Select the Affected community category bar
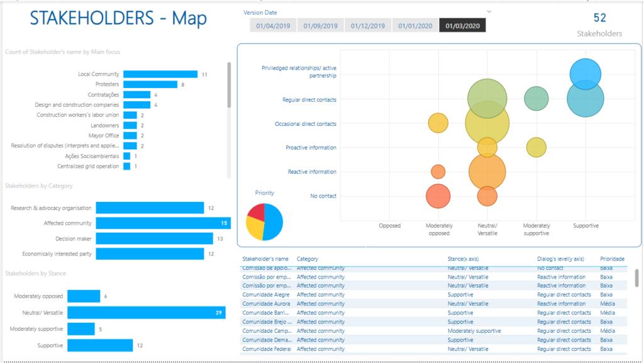 164,223
